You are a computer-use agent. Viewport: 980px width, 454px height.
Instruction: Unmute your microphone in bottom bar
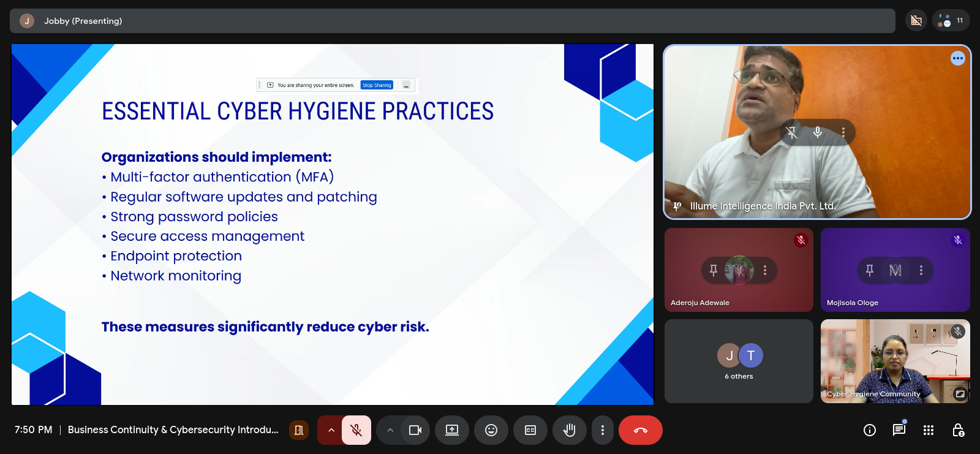click(356, 430)
